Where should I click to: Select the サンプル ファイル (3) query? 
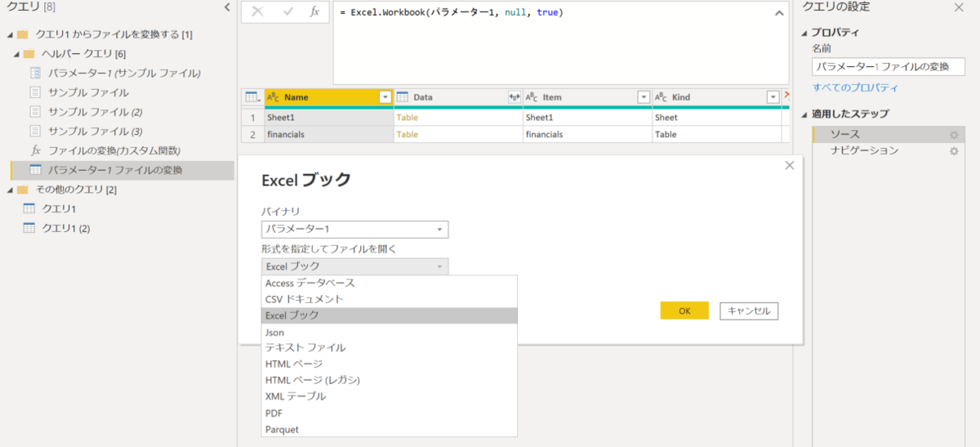click(x=95, y=132)
